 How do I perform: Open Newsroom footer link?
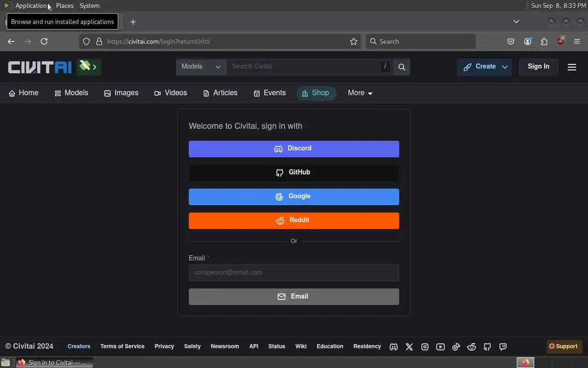[225, 346]
